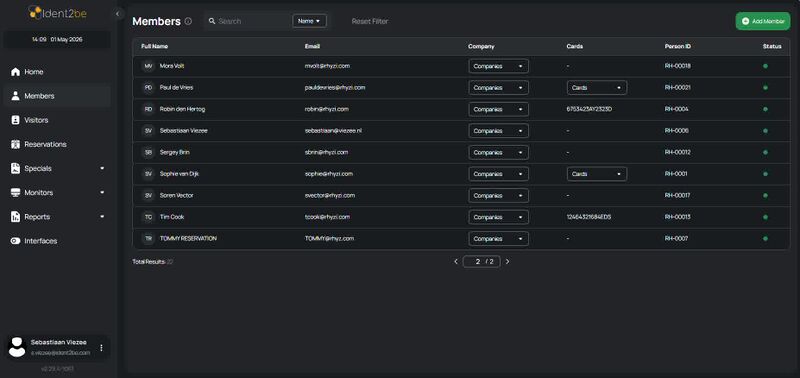800x378 pixels.
Task: Click the email sophie@rhyzi.com
Action: pos(329,174)
